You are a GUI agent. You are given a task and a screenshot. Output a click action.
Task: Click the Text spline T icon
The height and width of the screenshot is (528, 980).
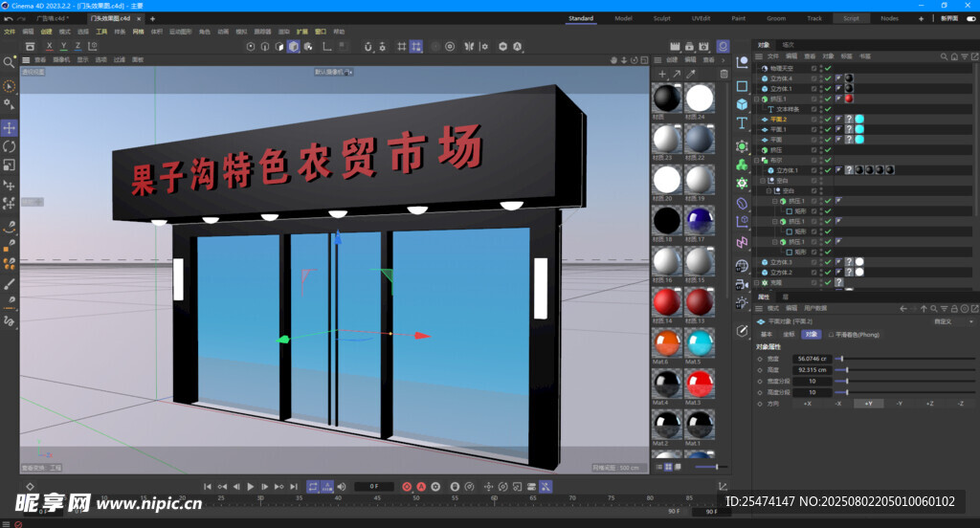[742, 124]
